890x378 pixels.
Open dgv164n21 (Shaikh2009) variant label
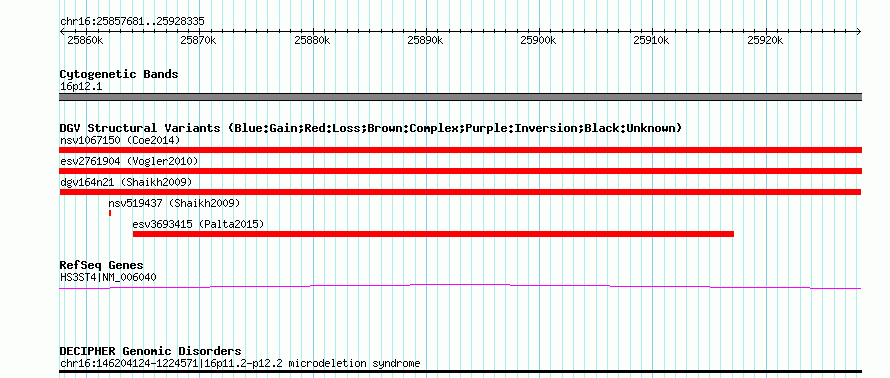pos(126,182)
